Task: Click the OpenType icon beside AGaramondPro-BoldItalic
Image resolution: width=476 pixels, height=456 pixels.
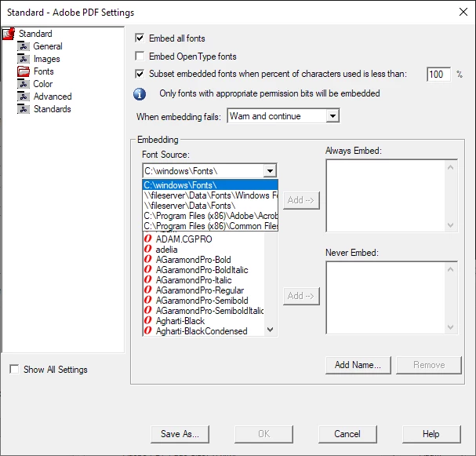Action: tap(148, 269)
